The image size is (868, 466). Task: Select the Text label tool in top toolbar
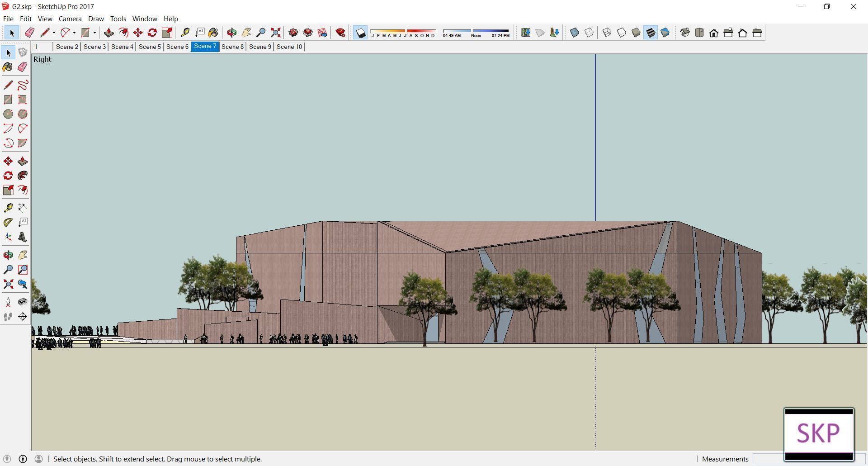[199, 33]
